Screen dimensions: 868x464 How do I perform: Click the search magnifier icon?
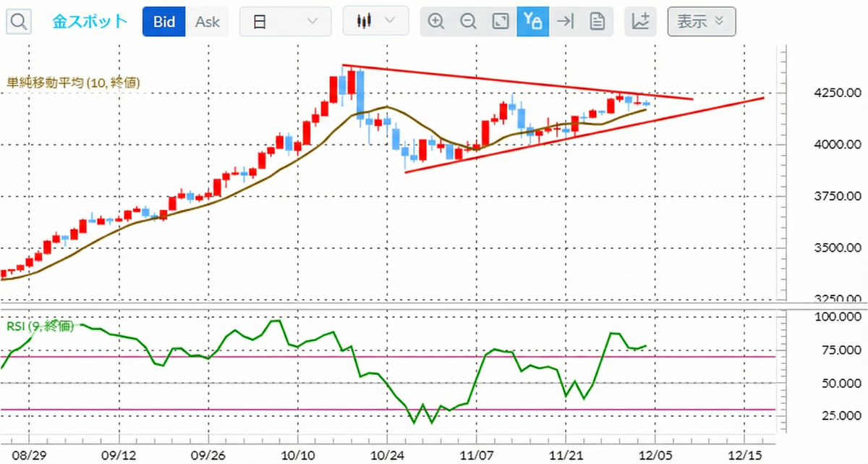(x=20, y=22)
